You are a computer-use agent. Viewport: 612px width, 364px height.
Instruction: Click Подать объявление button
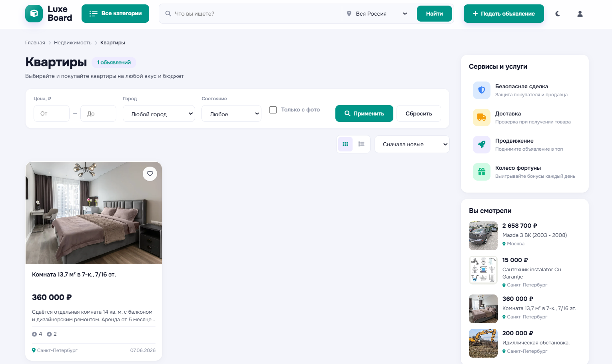pos(504,14)
